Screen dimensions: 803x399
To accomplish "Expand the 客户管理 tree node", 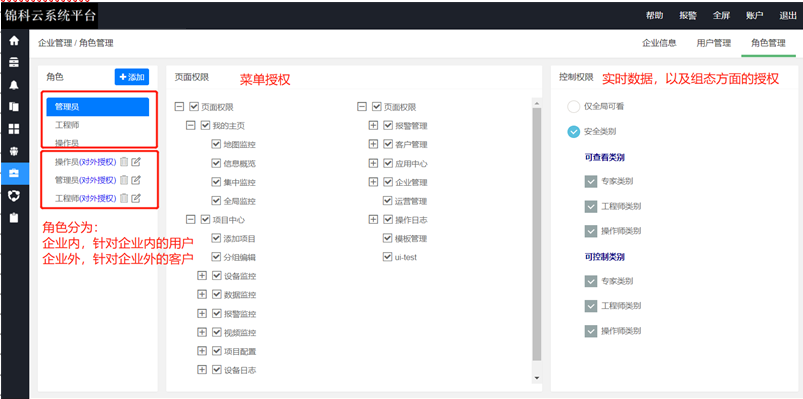I will coord(373,144).
